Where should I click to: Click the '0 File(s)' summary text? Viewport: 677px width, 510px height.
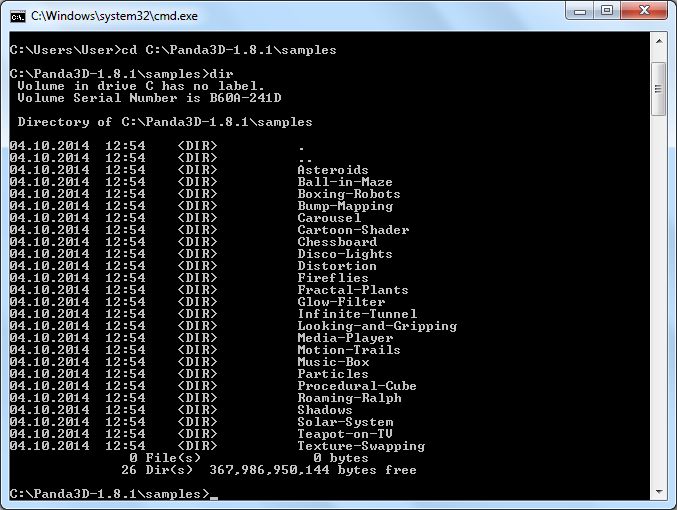pyautogui.click(x=165, y=458)
